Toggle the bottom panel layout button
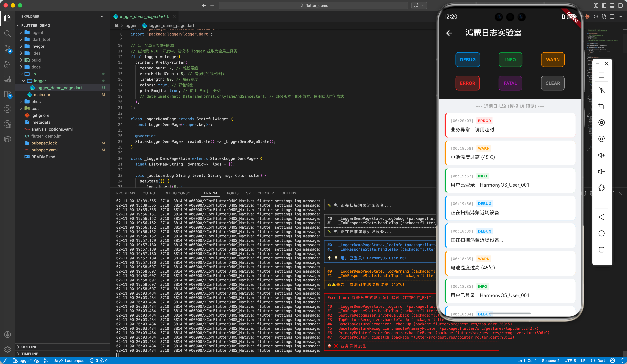The height and width of the screenshot is (364, 627). [612, 5]
